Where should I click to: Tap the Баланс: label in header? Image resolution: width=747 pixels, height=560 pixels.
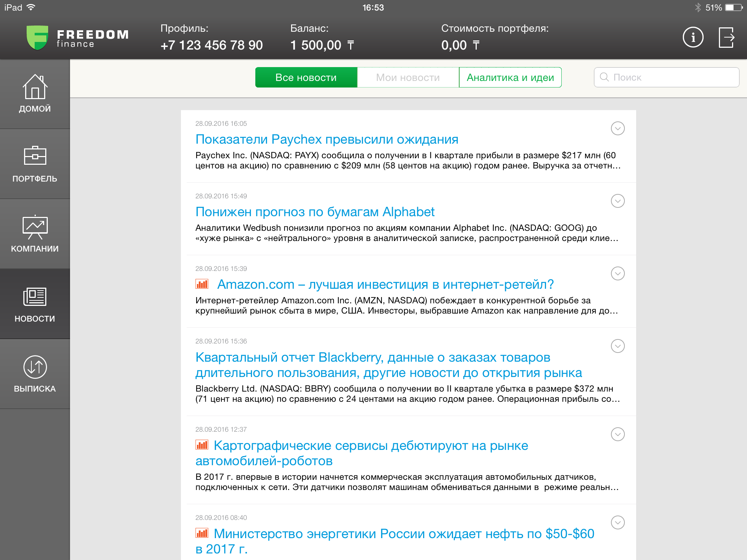[309, 28]
